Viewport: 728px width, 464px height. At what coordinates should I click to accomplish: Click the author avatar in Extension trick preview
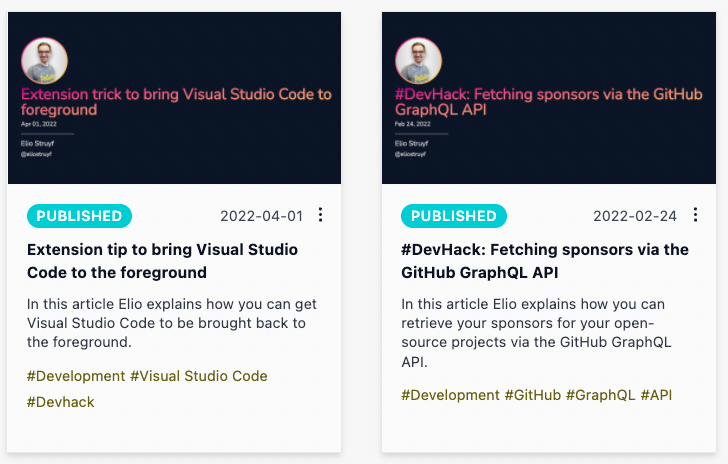tap(45, 62)
